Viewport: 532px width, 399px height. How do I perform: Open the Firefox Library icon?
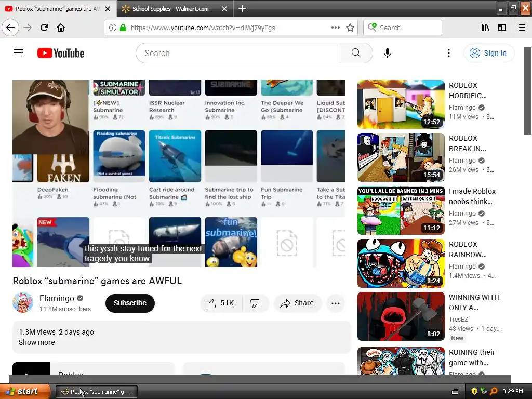point(485,28)
